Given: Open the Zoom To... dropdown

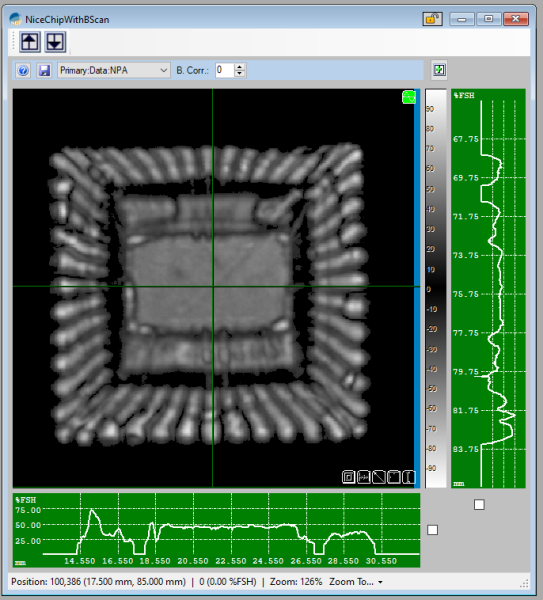Looking at the screenshot, I should 356,582.
